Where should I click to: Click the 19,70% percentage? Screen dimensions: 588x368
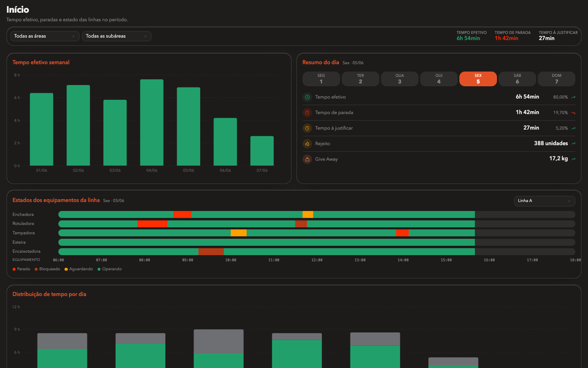(561, 113)
